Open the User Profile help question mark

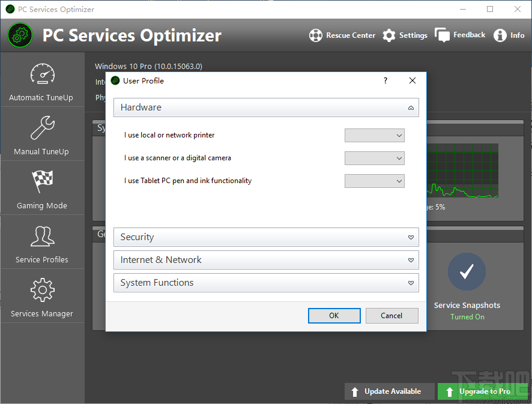[x=385, y=80]
